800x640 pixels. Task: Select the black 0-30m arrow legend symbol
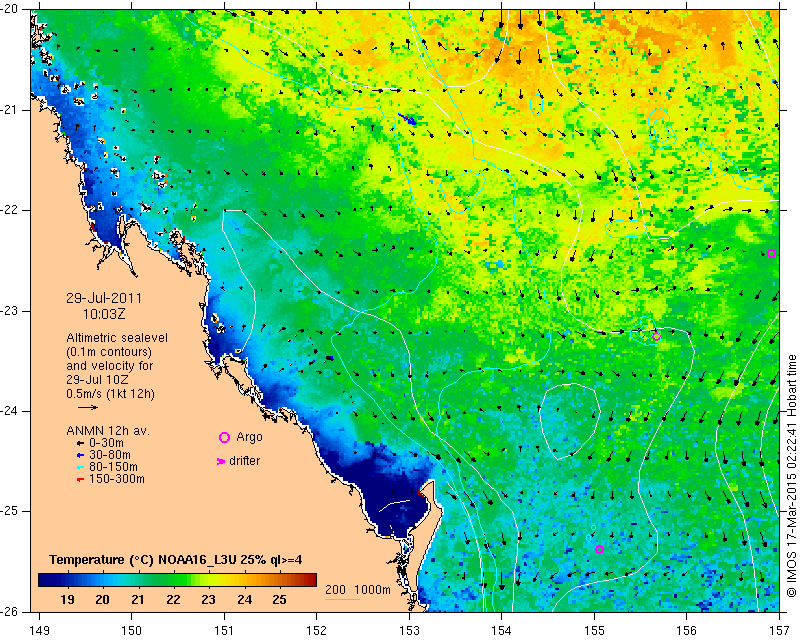(81, 443)
